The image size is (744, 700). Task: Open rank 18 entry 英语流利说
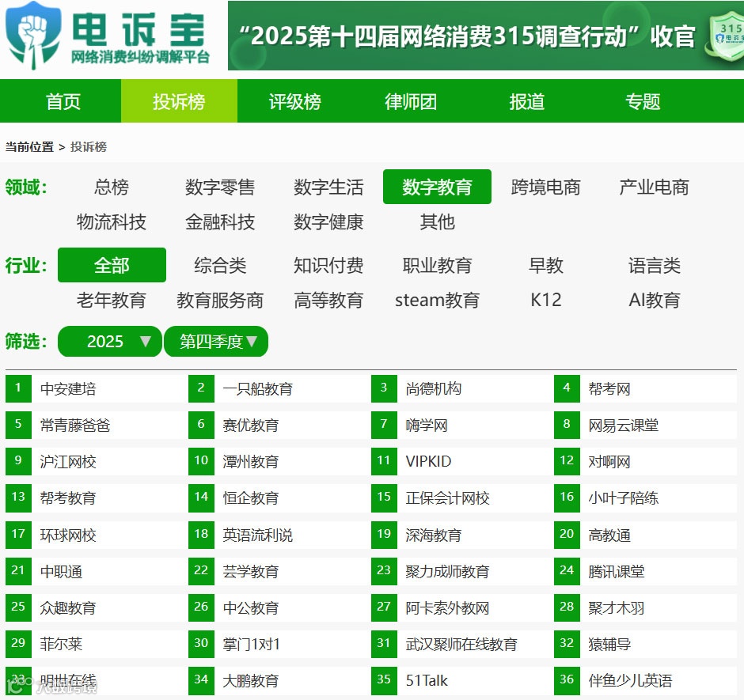(258, 535)
